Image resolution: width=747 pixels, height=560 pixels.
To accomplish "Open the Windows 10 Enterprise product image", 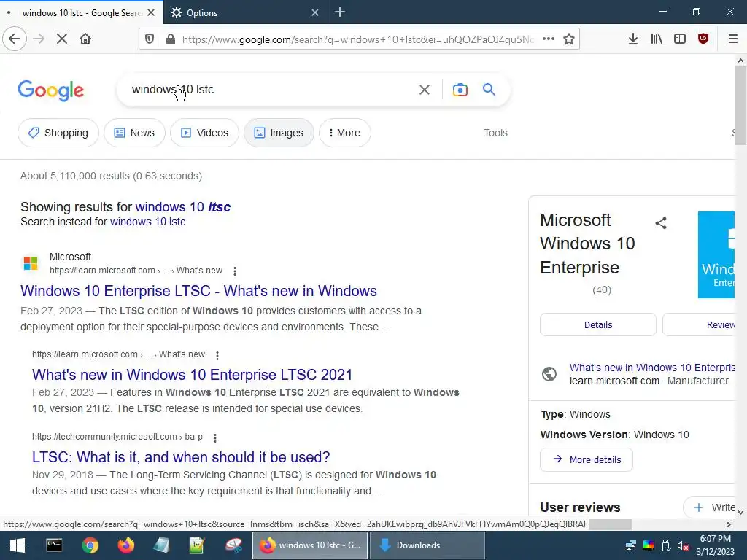I will (716, 254).
